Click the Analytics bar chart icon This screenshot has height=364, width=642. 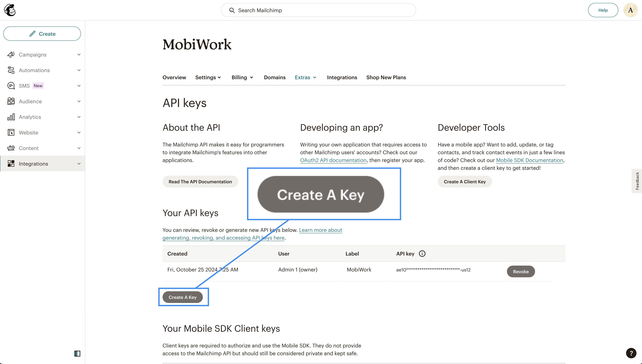pyautogui.click(x=11, y=117)
